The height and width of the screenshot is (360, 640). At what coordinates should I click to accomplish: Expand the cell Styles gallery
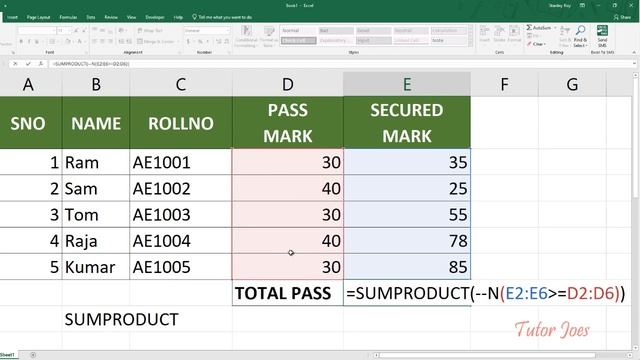point(471,44)
